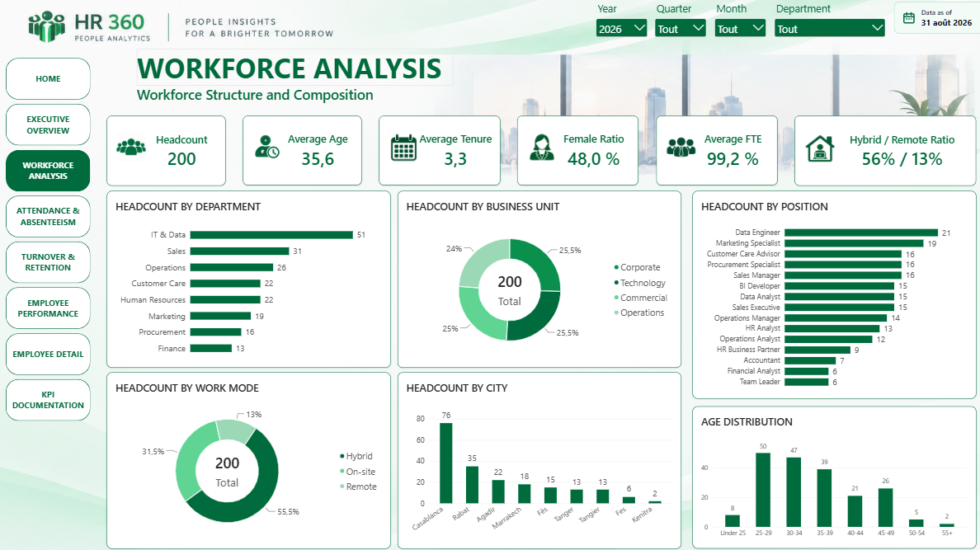This screenshot has width=980, height=550.
Task: Select the Data Engineer position bar
Action: click(x=861, y=233)
